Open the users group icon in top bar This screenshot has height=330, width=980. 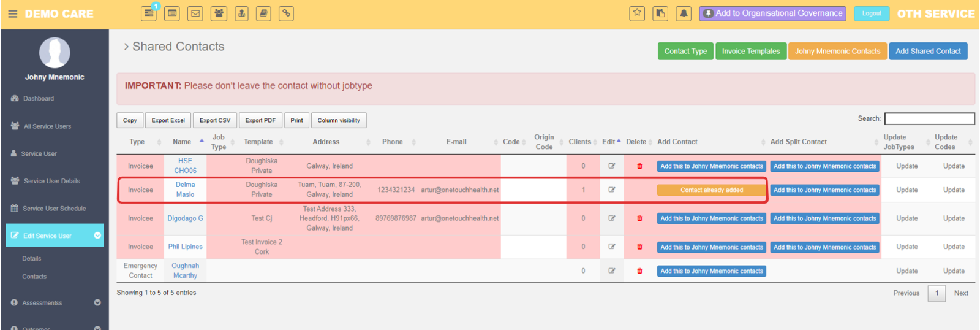[219, 13]
